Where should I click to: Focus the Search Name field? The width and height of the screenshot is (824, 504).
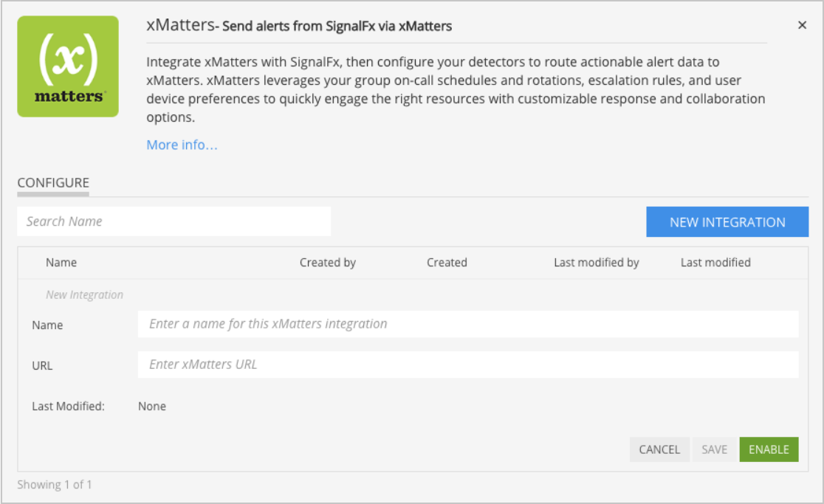(174, 221)
